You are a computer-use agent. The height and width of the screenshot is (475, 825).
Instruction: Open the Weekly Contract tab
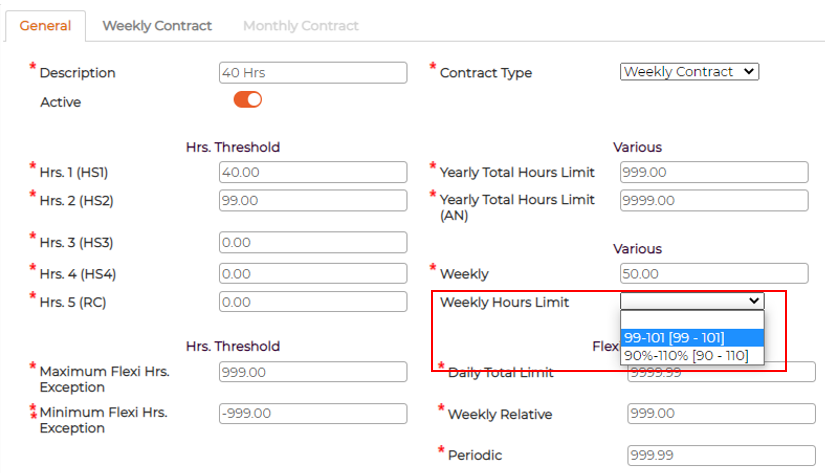click(157, 25)
